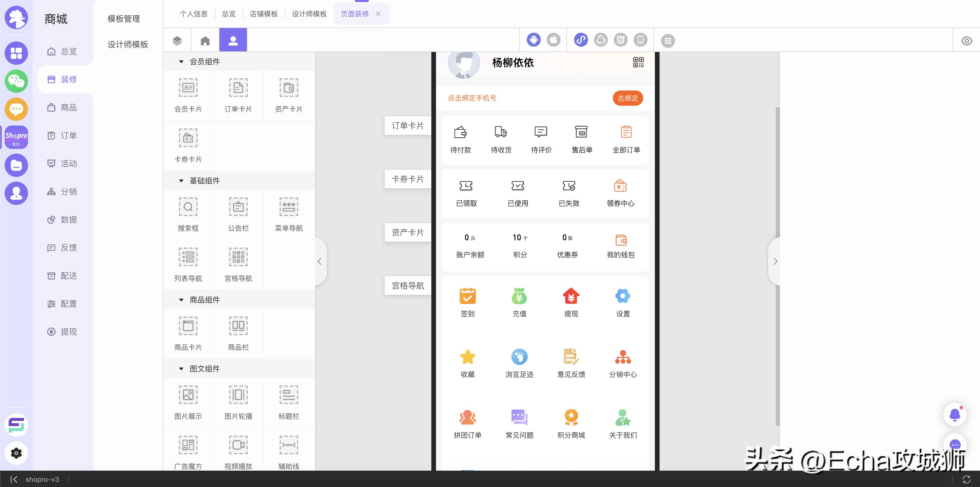Screen dimensions: 980x487
Task: Open the 设计师模板 menu item
Action: click(x=128, y=44)
